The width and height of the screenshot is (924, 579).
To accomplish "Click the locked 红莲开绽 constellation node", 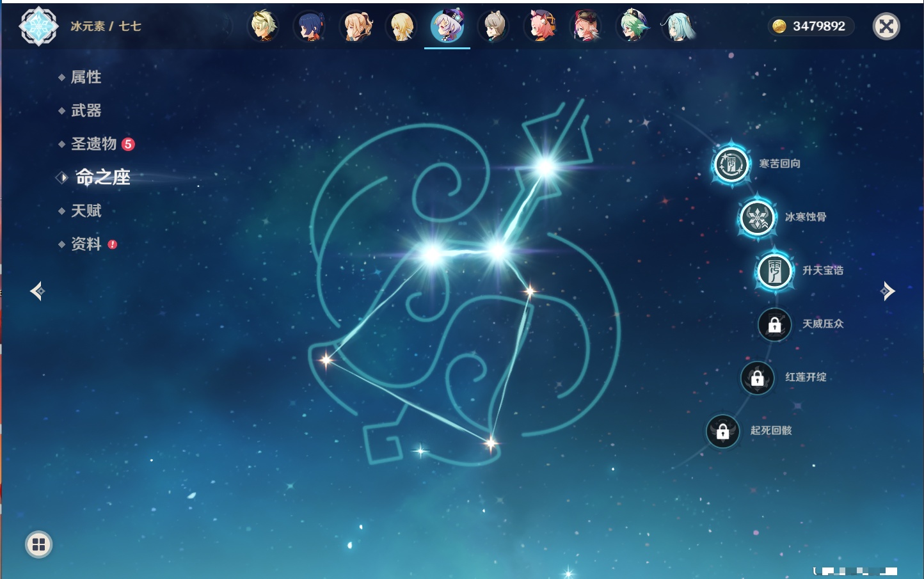I will 758,378.
